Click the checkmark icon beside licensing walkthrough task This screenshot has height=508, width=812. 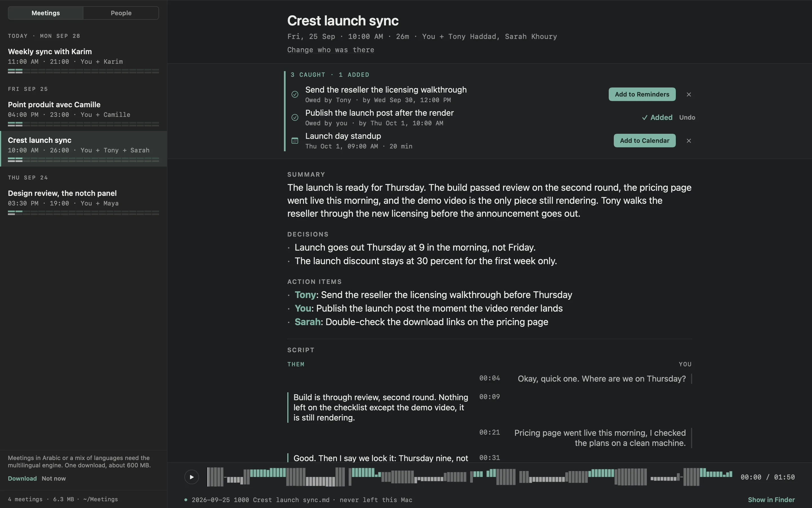[x=295, y=95]
